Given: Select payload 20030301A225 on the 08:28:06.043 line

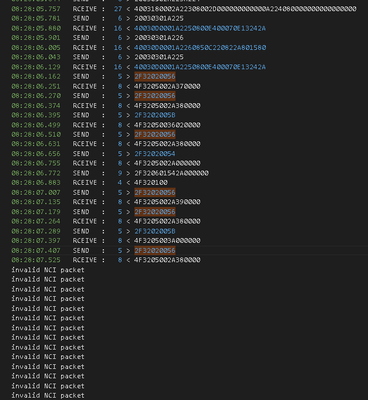Looking at the screenshot, I should pyautogui.click(x=159, y=57).
